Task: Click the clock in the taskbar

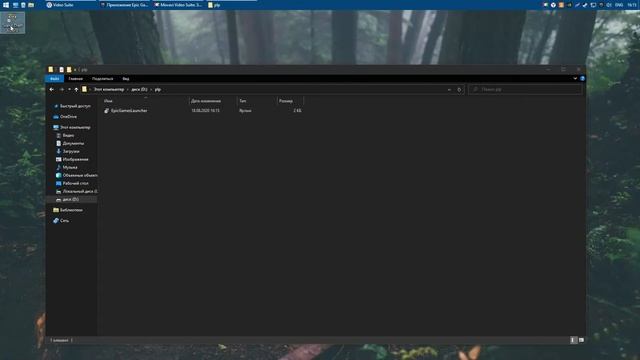Action: (632, 5)
